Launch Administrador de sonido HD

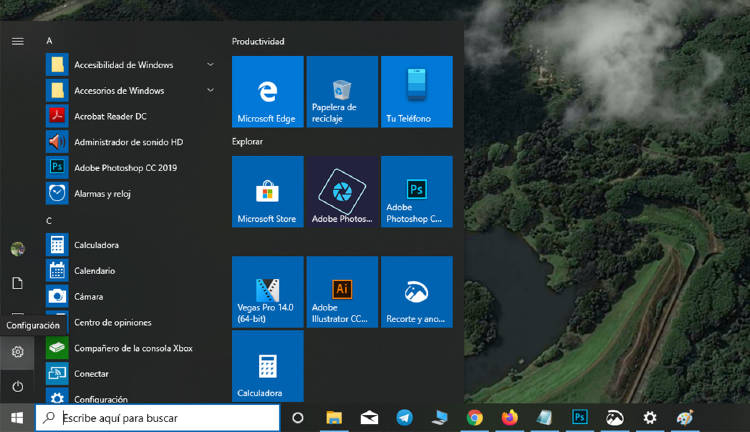pyautogui.click(x=130, y=142)
